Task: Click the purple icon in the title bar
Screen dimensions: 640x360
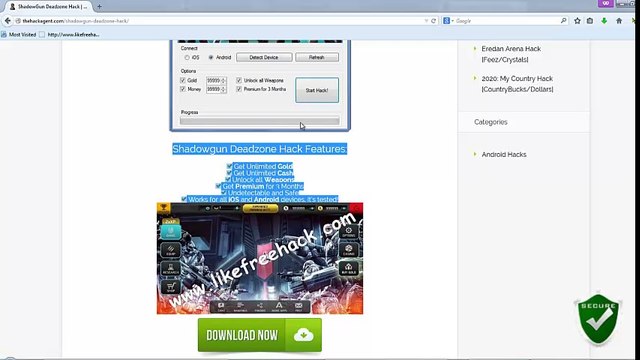Action: point(606,3)
